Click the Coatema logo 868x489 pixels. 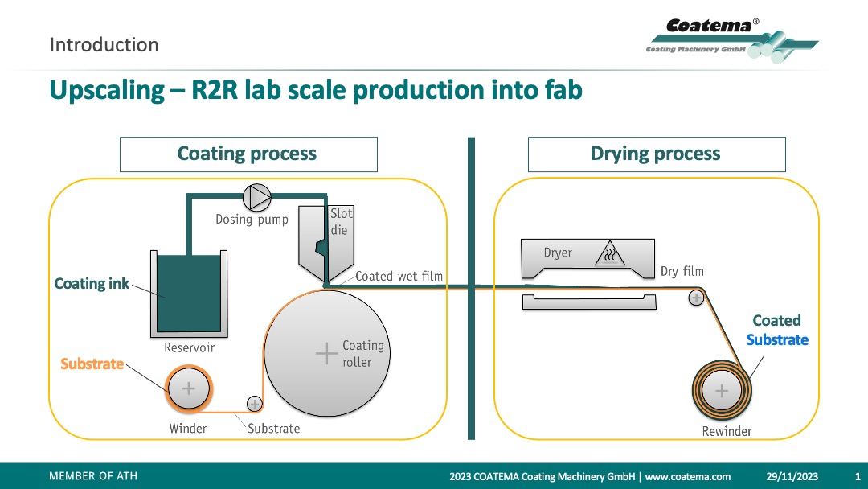(x=732, y=39)
